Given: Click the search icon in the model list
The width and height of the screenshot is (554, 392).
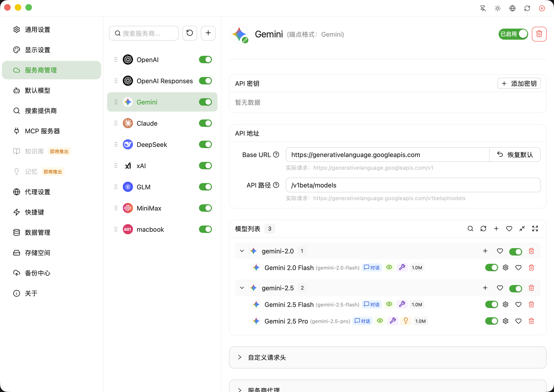Looking at the screenshot, I should 470,228.
